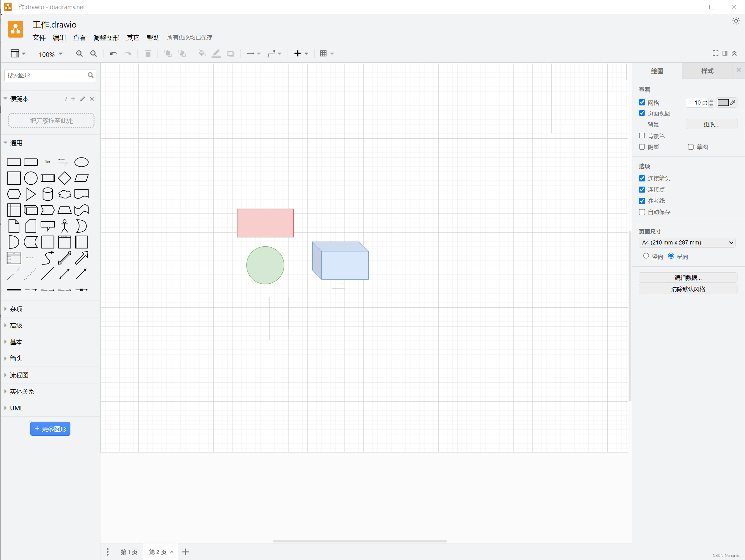745x560 pixels.
Task: Open the 编辑 menu
Action: [x=59, y=37]
